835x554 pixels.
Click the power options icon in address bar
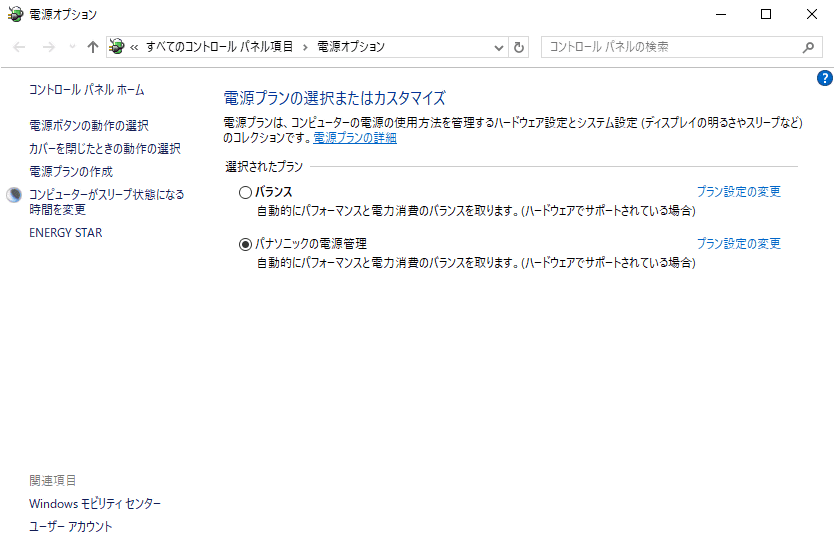pos(117,47)
